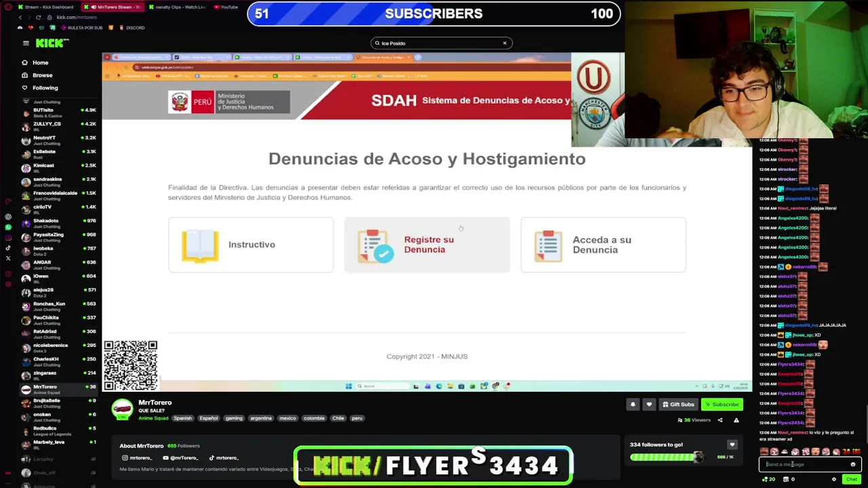Screen dimensions: 868x488
Task: Open EsBebote channel in sidebar
Action: (x=60, y=154)
